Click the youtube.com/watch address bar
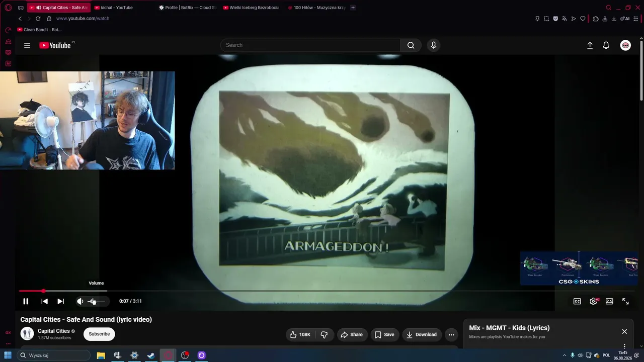This screenshot has height=362, width=644. [x=83, y=19]
